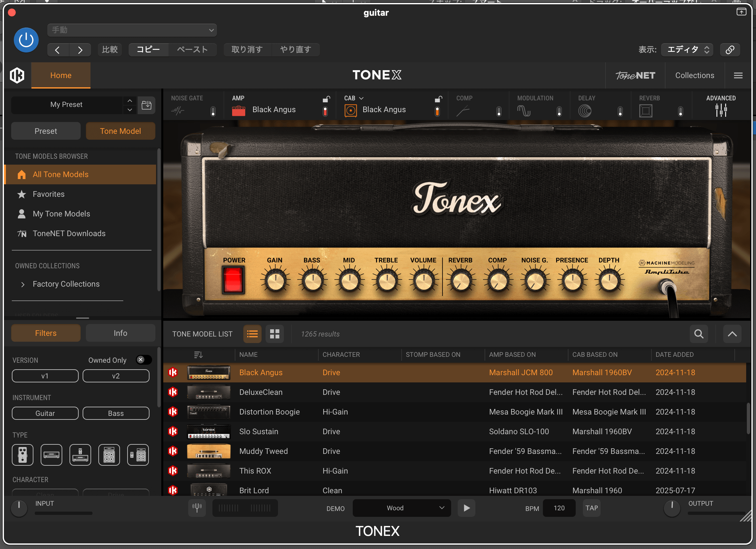Image resolution: width=756 pixels, height=549 pixels.
Task: Open the hamburger menu in the top-right corner
Action: (738, 75)
